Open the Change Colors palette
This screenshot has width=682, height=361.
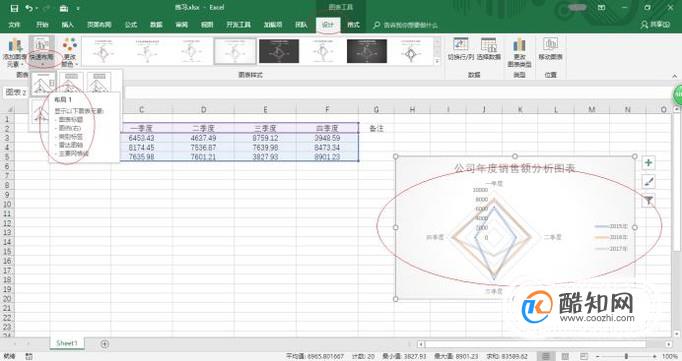coord(70,52)
